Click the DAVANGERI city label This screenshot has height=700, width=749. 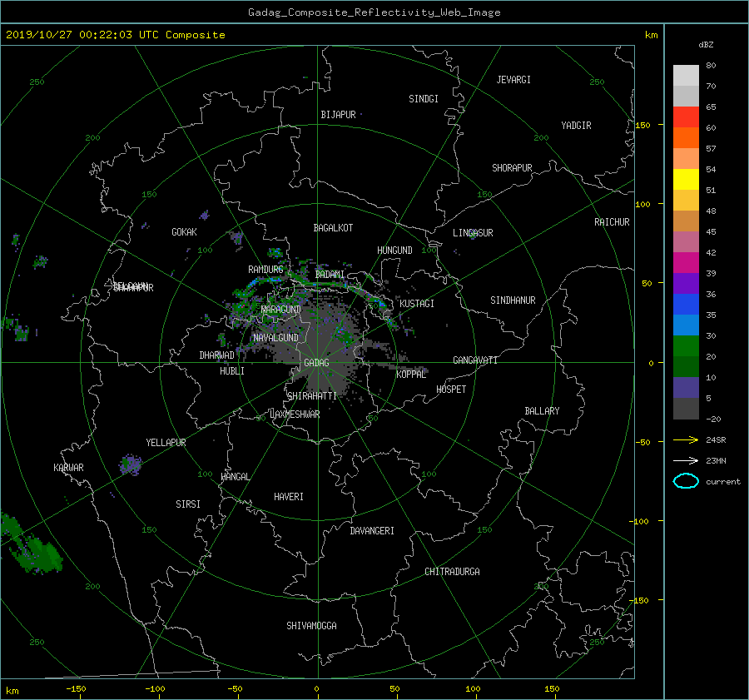click(372, 531)
